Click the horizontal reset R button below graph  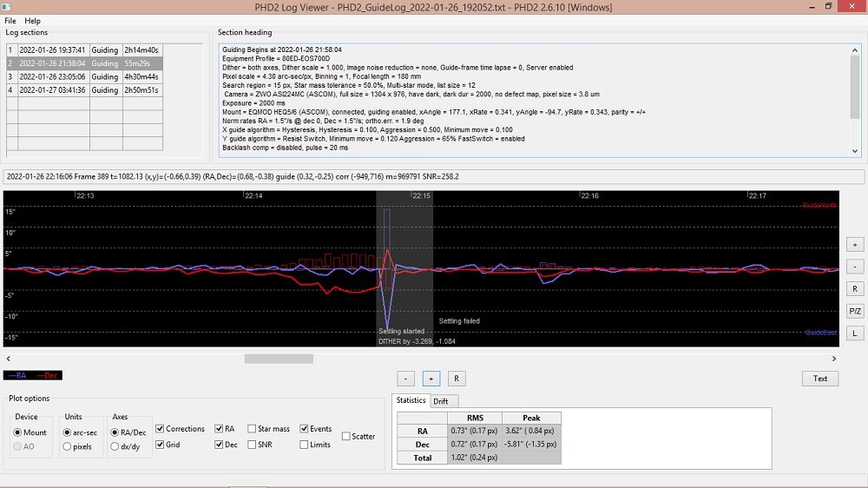(x=457, y=379)
